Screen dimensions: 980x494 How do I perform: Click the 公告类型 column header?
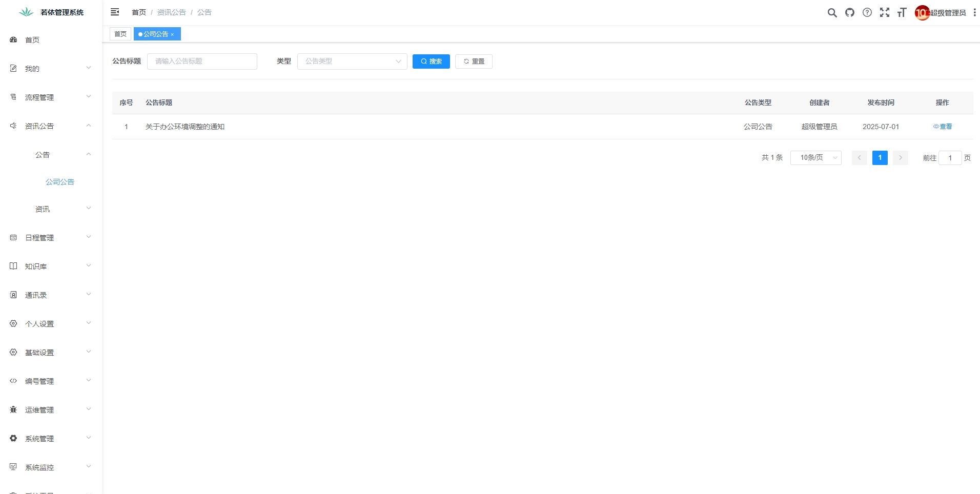pyautogui.click(x=758, y=102)
